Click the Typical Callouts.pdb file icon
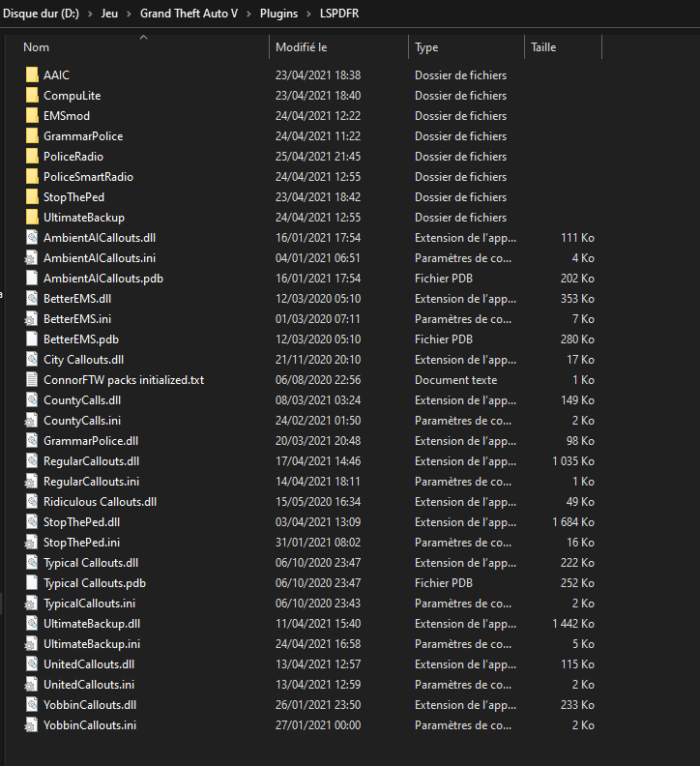Image resolution: width=700 pixels, height=766 pixels. coord(32,583)
